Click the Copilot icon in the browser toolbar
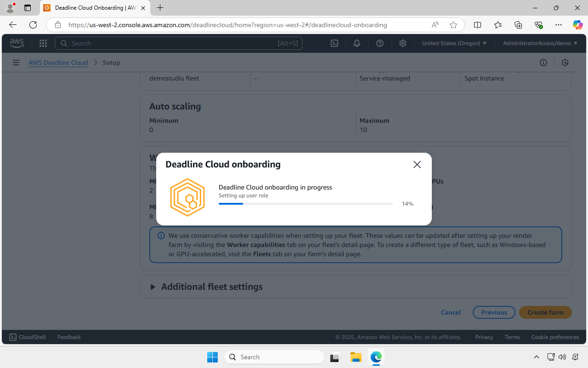 [577, 25]
